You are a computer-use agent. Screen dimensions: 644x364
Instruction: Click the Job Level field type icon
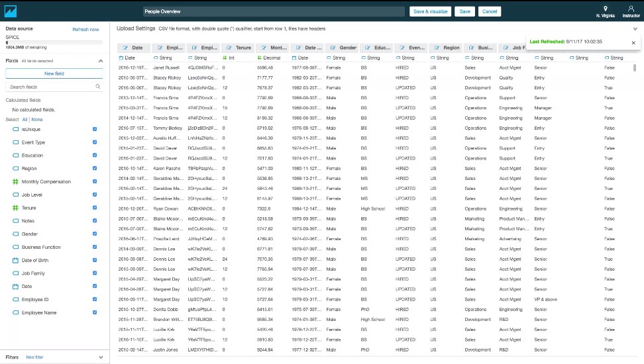point(16,195)
